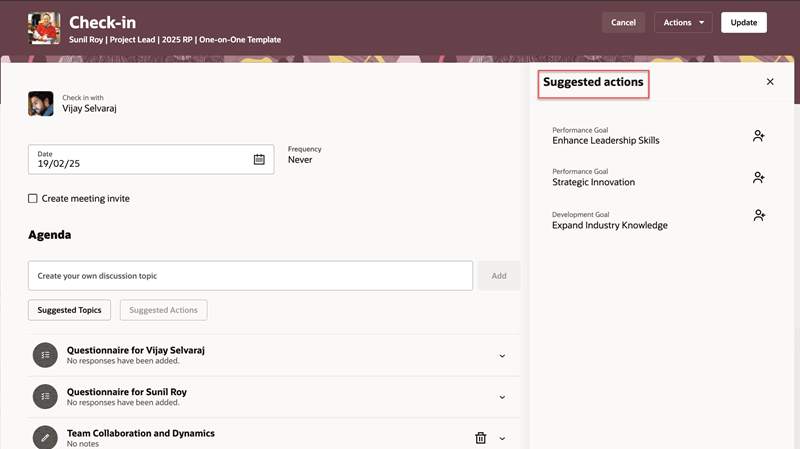Expand Questionnaire for Sunil Roy

tap(502, 397)
